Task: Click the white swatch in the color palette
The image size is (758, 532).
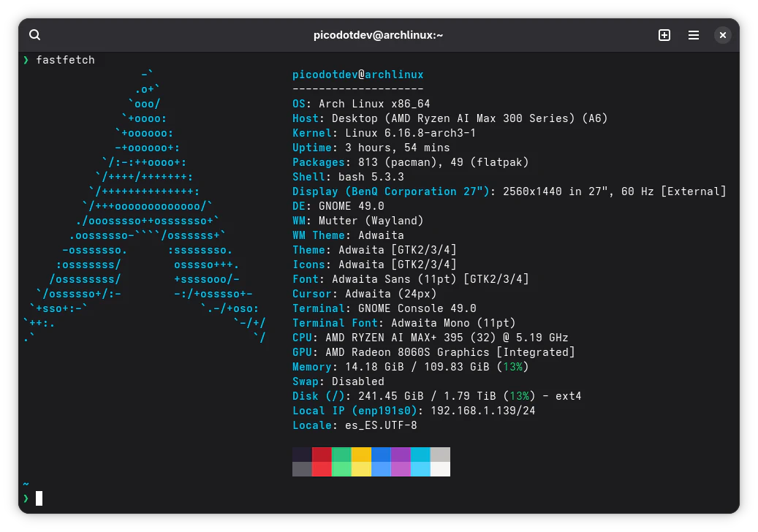Action: 440,469
